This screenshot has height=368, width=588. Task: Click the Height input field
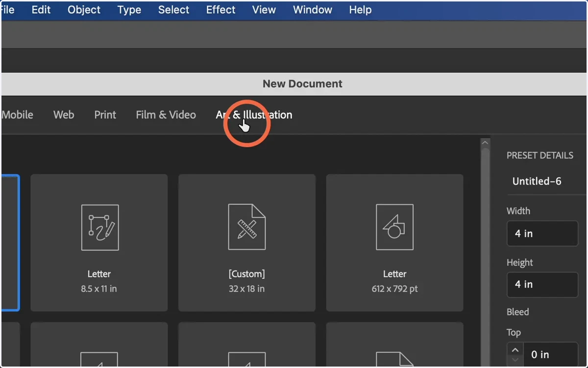542,285
